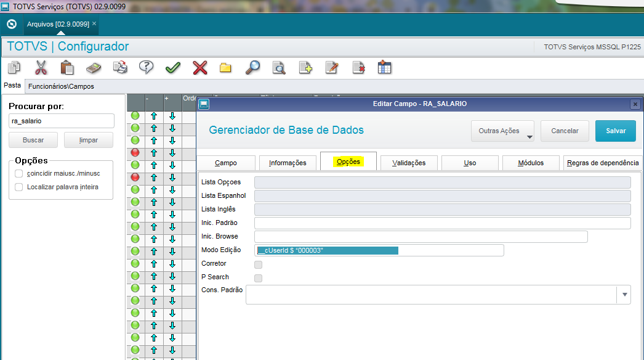The width and height of the screenshot is (644, 360).
Task: Click the TOTVS circular logo icon
Action: (12, 24)
